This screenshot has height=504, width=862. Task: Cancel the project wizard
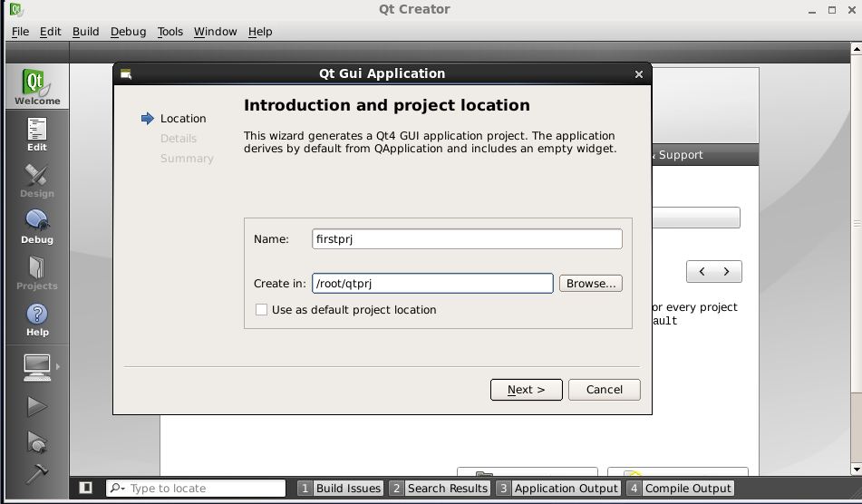tap(605, 390)
